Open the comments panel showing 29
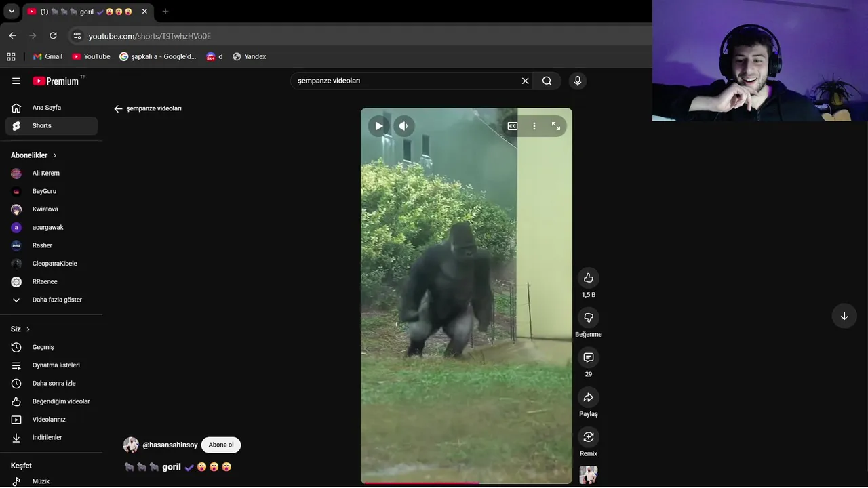The image size is (868, 488). [x=589, y=357]
